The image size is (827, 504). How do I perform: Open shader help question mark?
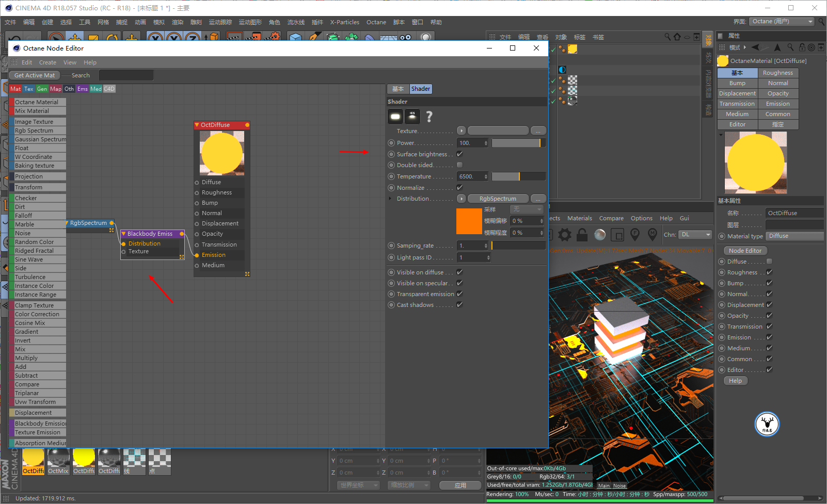pos(429,117)
